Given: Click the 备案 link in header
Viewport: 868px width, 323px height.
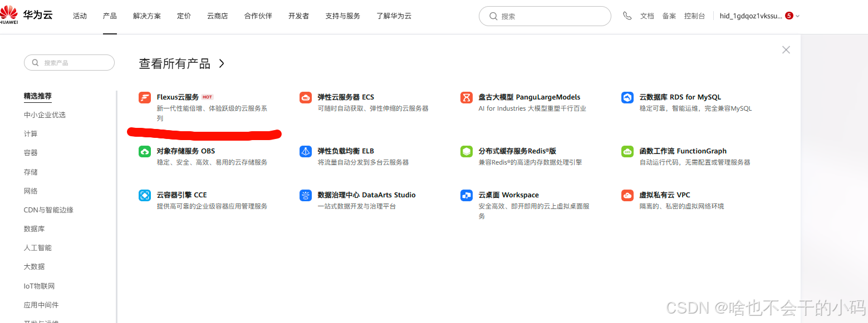Looking at the screenshot, I should [669, 16].
